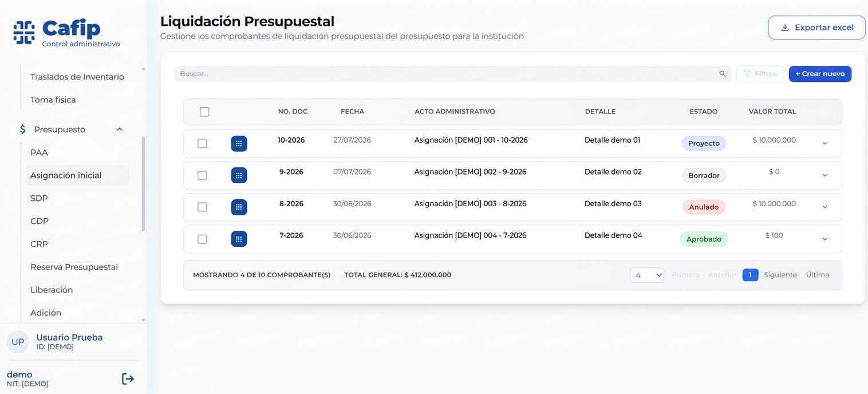The width and height of the screenshot is (868, 394).
Task: Go to CDP in sidebar
Action: (x=40, y=221)
